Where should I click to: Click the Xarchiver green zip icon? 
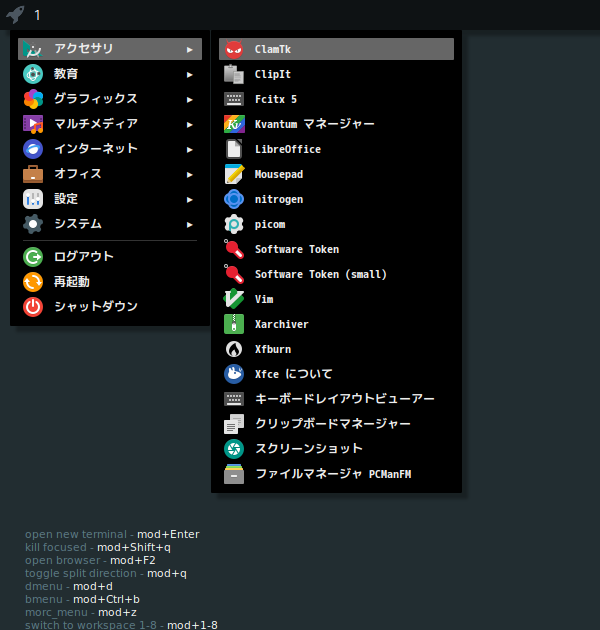pyautogui.click(x=233, y=324)
